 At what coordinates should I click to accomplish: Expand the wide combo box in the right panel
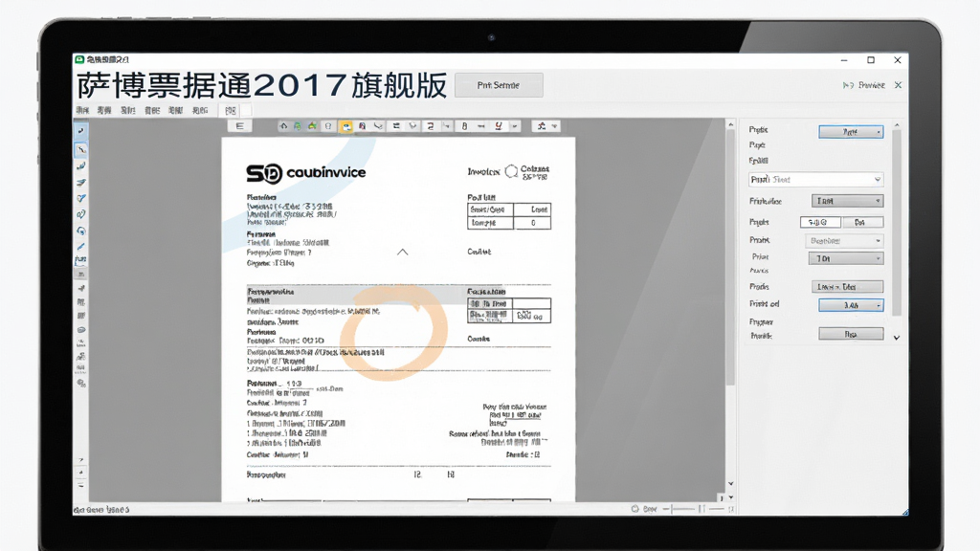coord(815,179)
